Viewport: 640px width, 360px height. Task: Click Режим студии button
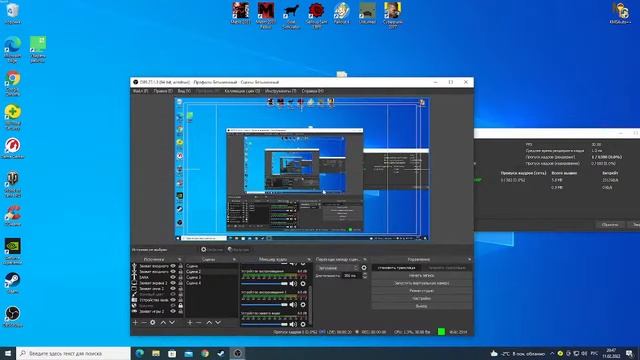pos(422,291)
